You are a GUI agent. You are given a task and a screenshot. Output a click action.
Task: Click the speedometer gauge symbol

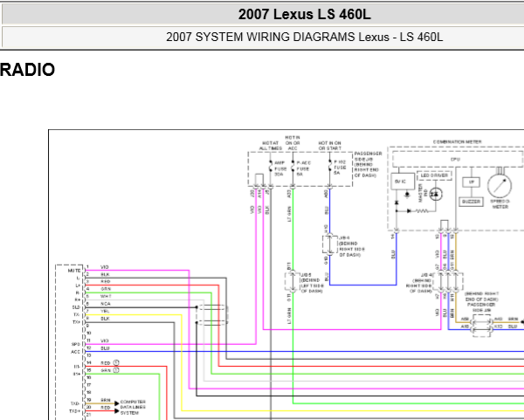(500, 185)
